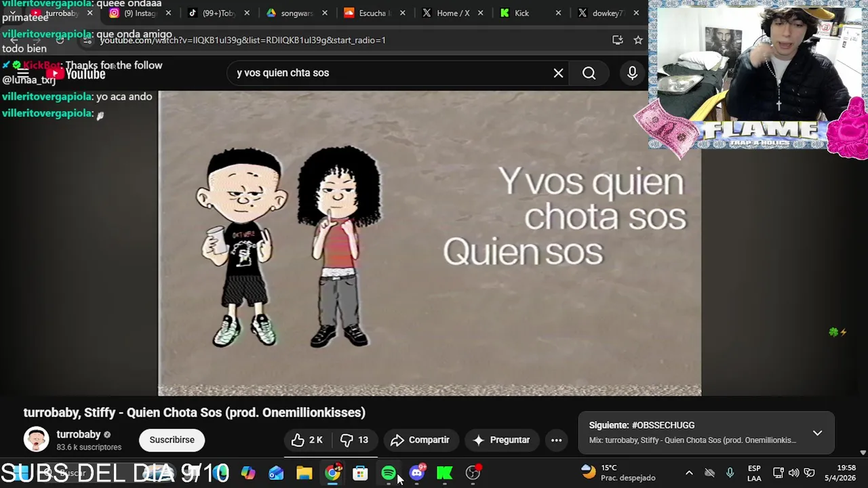The height and width of the screenshot is (488, 868).
Task: Open the YouTube logo home link
Action: point(76,73)
